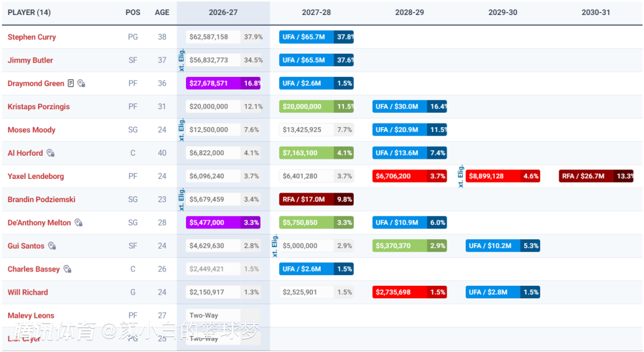The image size is (644, 352).
Task: Open Kristaps Porzingis player link
Action: coord(39,106)
